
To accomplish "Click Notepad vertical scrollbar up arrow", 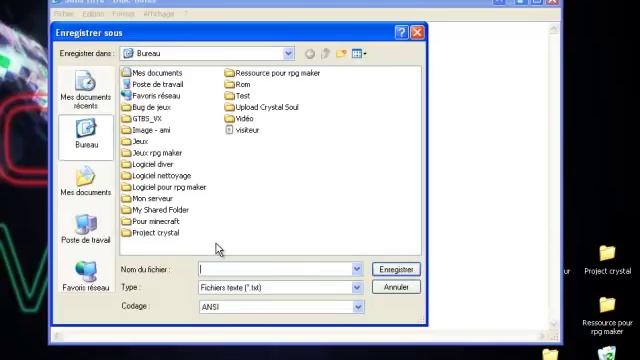I will click(554, 29).
